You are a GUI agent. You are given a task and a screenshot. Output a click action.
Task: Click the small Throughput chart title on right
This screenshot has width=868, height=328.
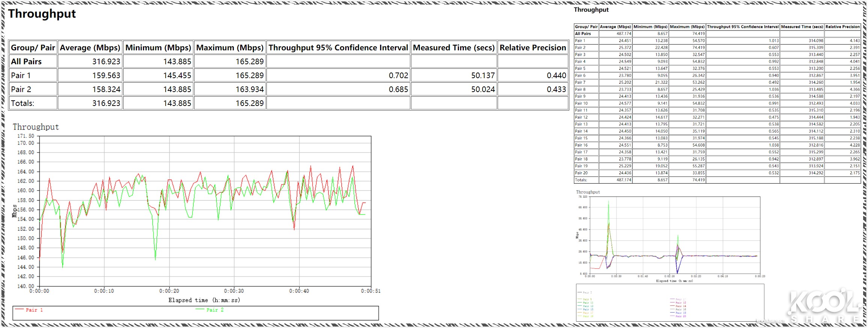[x=588, y=192]
